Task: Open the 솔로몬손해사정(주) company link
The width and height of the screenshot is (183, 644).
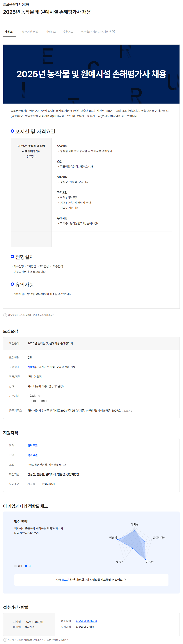Action: coord(16,4)
